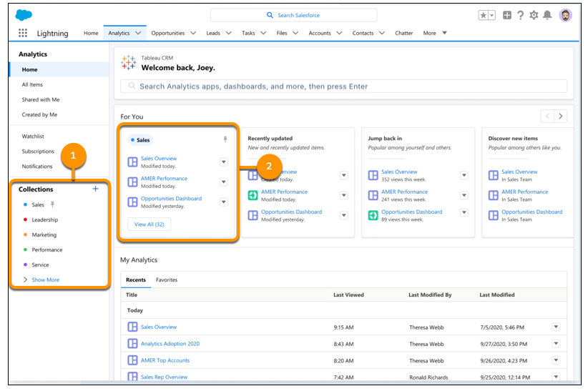This screenshot has height=391, width=588.
Task: Toggle the pin icon on Sales card
Action: tap(225, 139)
